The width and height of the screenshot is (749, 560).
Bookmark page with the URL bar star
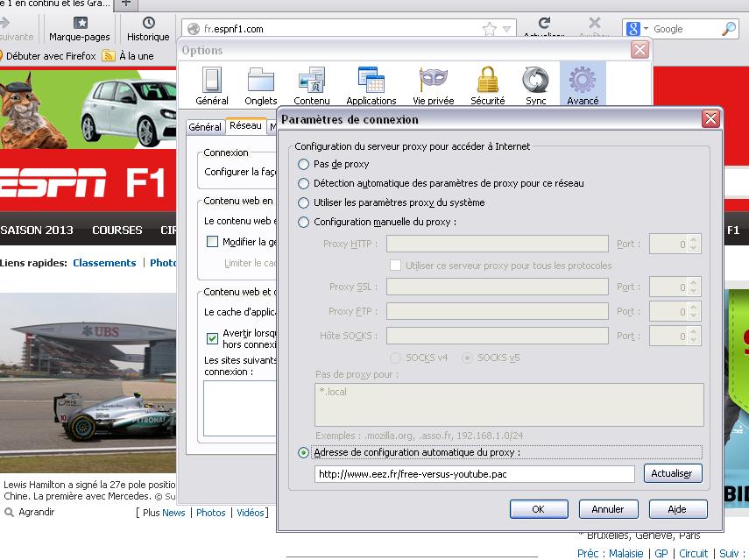(489, 29)
